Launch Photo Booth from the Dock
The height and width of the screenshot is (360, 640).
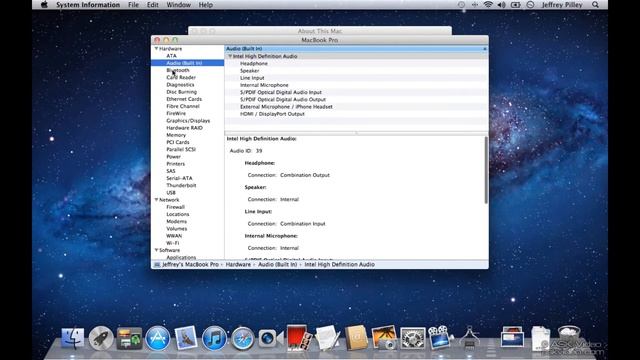[298, 338]
